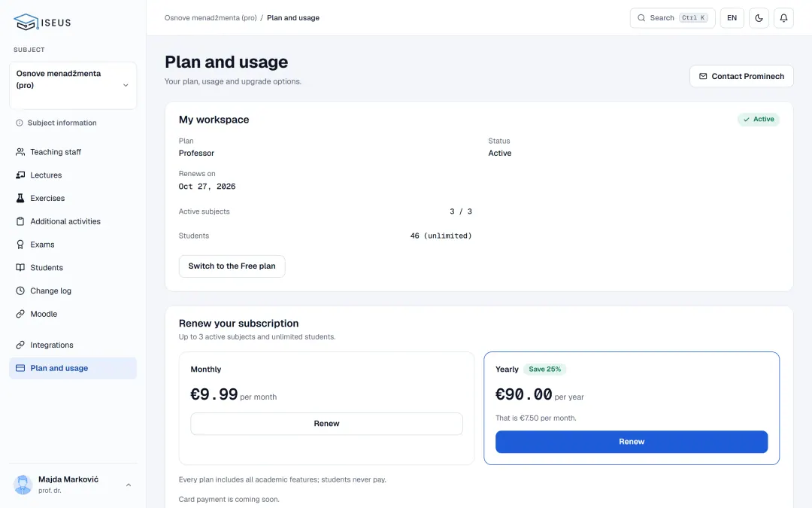Click the 3 / 3 active subjects value
This screenshot has height=508, width=812.
pyautogui.click(x=461, y=211)
